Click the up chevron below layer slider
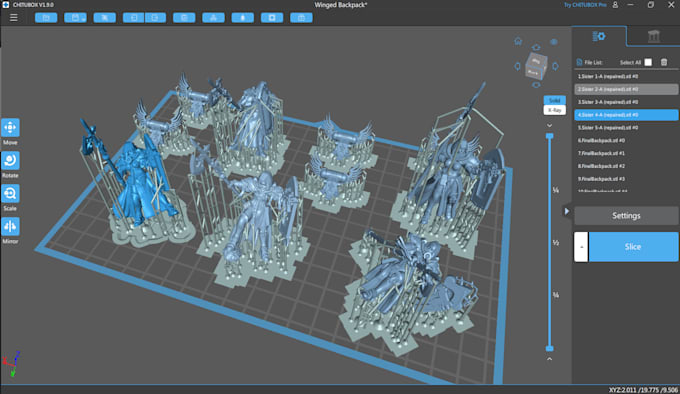The height and width of the screenshot is (394, 680). point(549,359)
